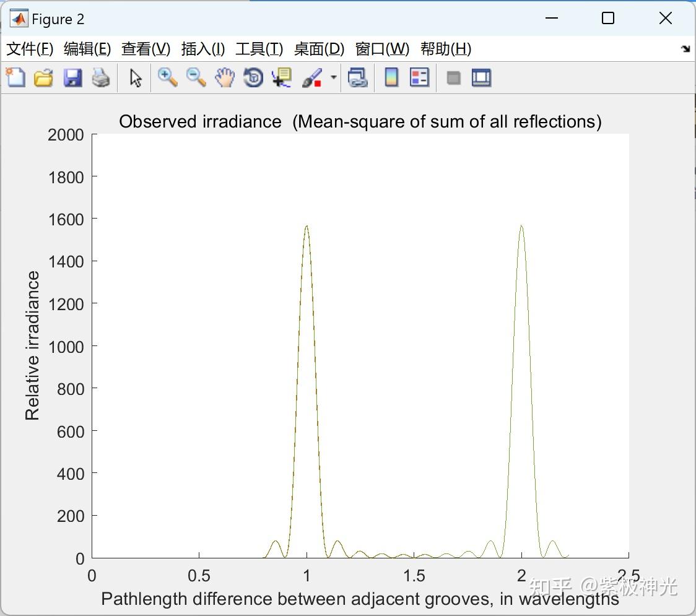Image resolution: width=696 pixels, height=616 pixels.
Task: Open the 查看(V) menu
Action: pyautogui.click(x=146, y=49)
